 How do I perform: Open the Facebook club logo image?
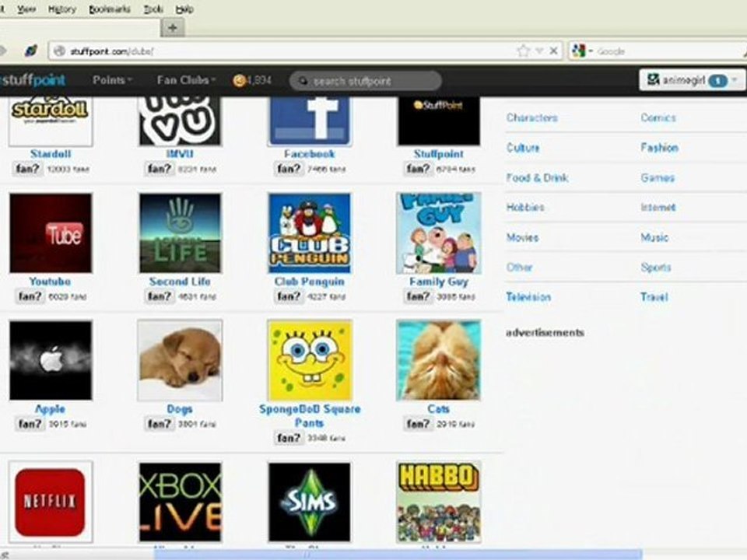pos(310,121)
